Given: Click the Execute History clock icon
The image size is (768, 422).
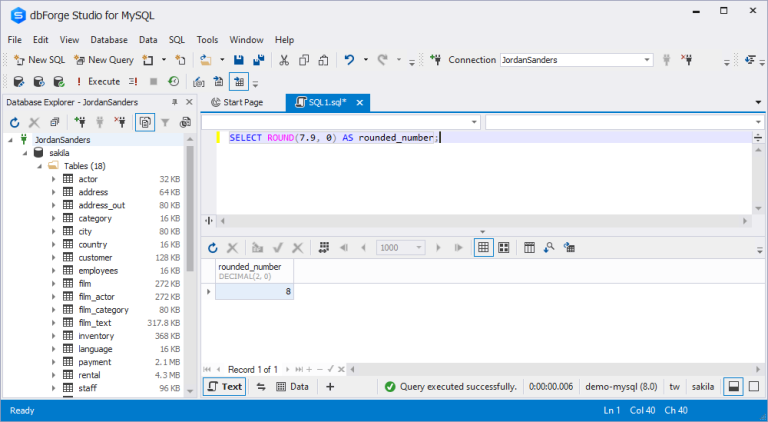Looking at the screenshot, I should [x=173, y=81].
